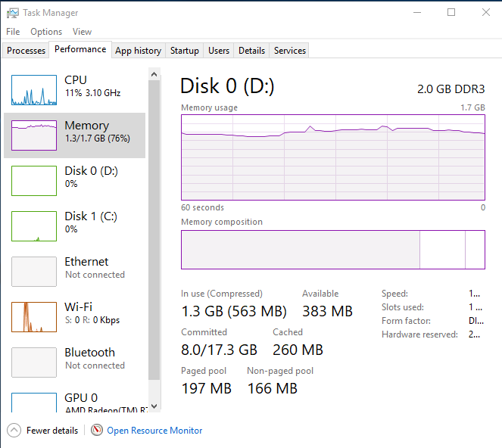Select the Bluetooth graph thumbnail
This screenshot has height=448, width=502.
coord(34,362)
